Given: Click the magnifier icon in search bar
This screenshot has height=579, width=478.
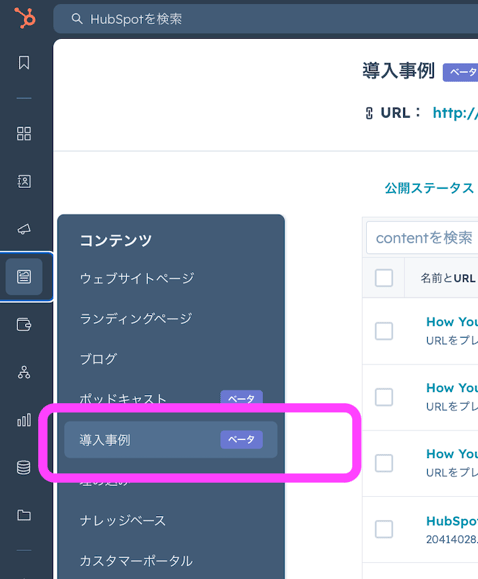Looking at the screenshot, I should [x=77, y=18].
